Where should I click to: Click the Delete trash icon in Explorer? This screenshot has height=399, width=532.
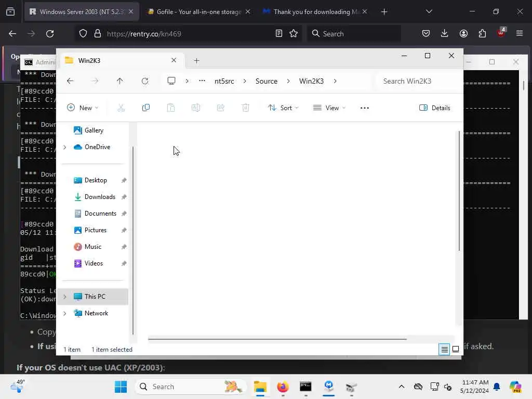pos(246,108)
